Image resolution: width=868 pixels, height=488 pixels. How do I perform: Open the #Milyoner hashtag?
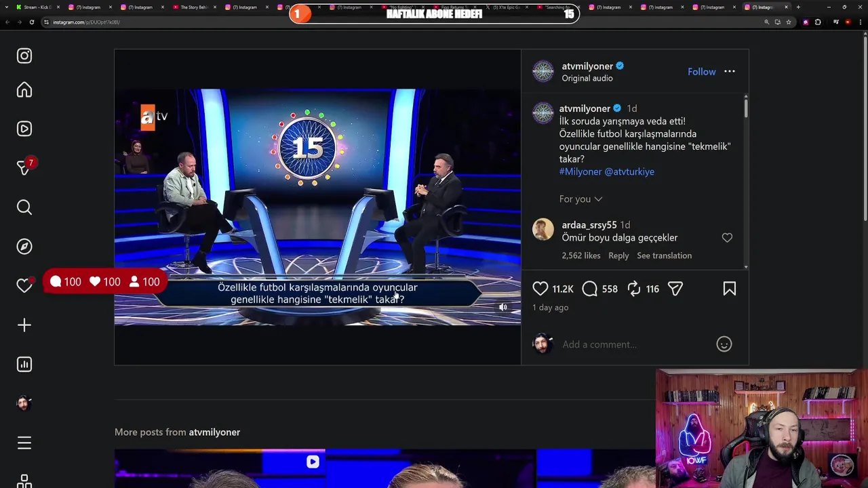(x=580, y=171)
